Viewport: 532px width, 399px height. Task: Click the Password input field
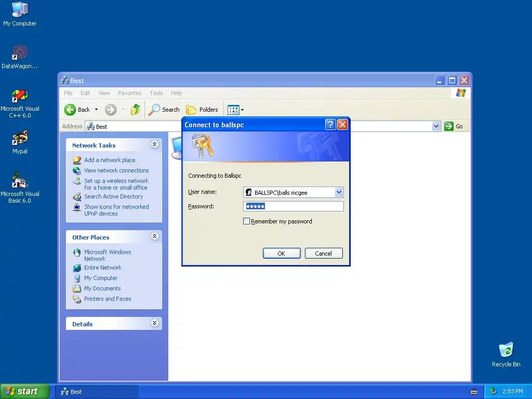click(x=294, y=206)
